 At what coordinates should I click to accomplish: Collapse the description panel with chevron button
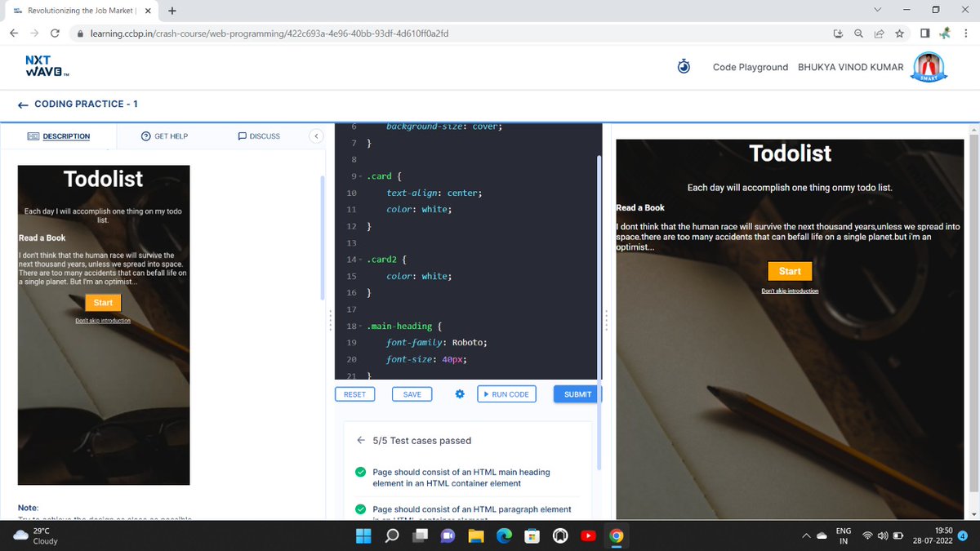[316, 136]
